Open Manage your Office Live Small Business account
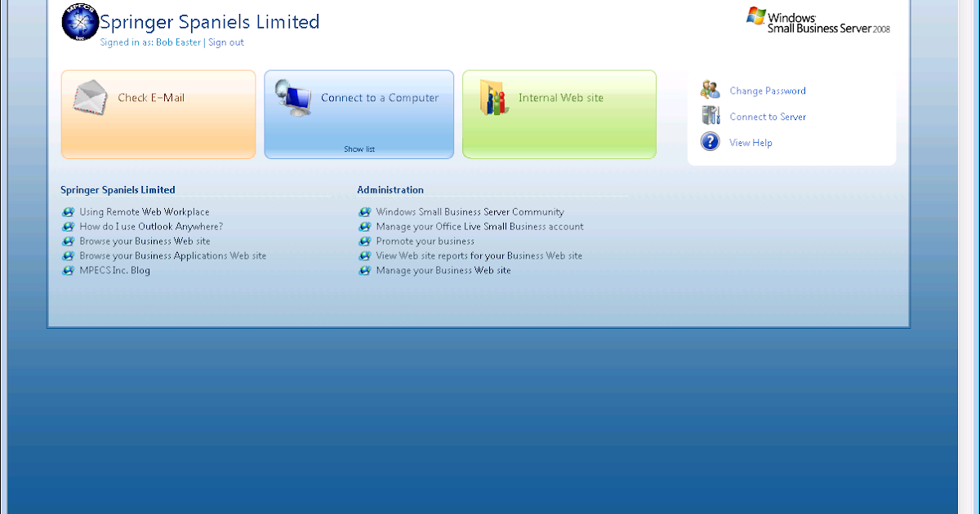This screenshot has width=980, height=514. click(x=480, y=227)
